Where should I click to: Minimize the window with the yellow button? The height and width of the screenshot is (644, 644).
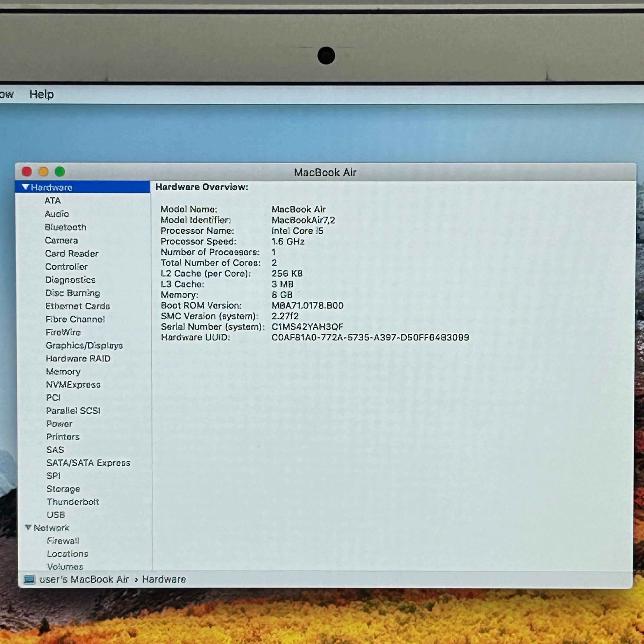click(43, 172)
